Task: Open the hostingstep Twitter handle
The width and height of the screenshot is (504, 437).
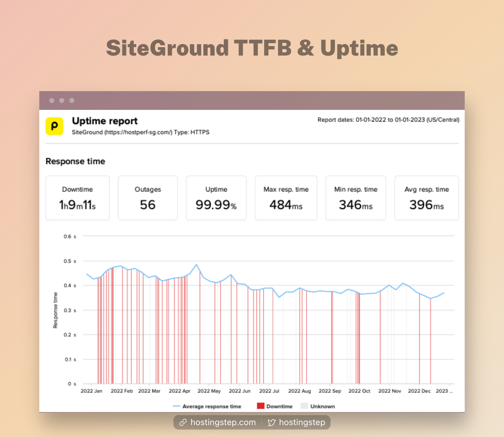Action: click(302, 422)
